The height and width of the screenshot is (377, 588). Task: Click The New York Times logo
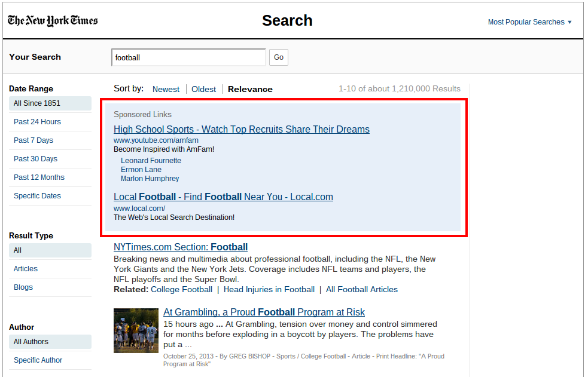[x=53, y=20]
